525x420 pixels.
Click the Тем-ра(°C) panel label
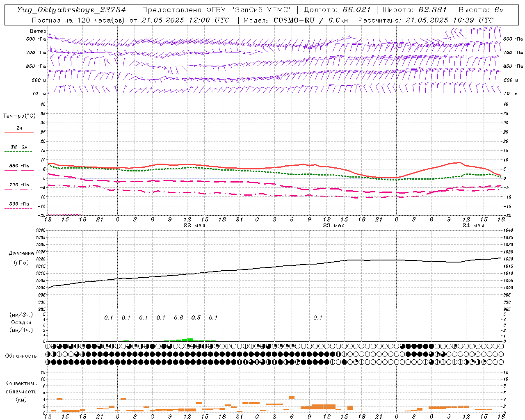(x=19, y=116)
